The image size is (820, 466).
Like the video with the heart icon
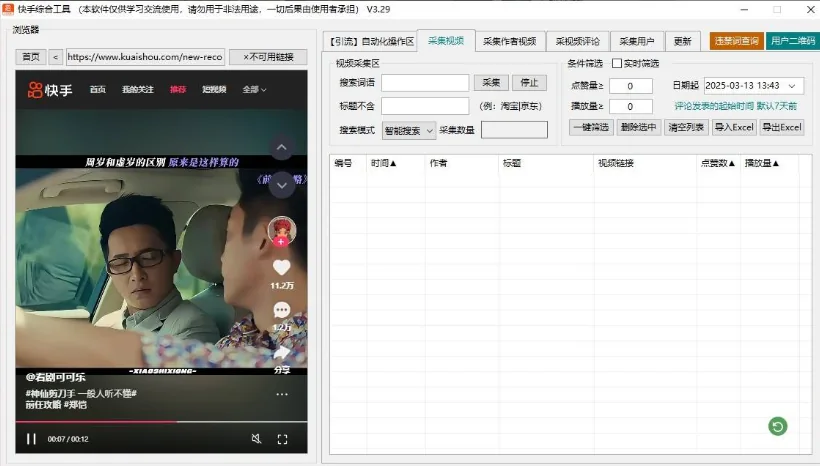pos(281,267)
